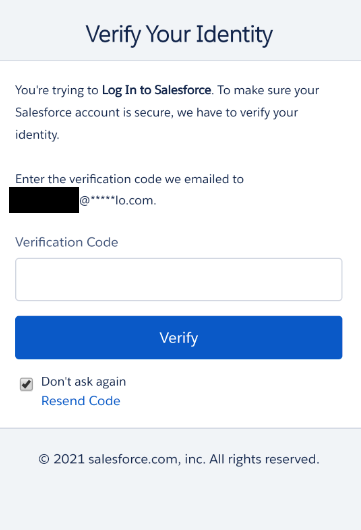Click the "You're trying to" opening text
Image resolution: width=361 pixels, height=530 pixels.
click(x=57, y=90)
